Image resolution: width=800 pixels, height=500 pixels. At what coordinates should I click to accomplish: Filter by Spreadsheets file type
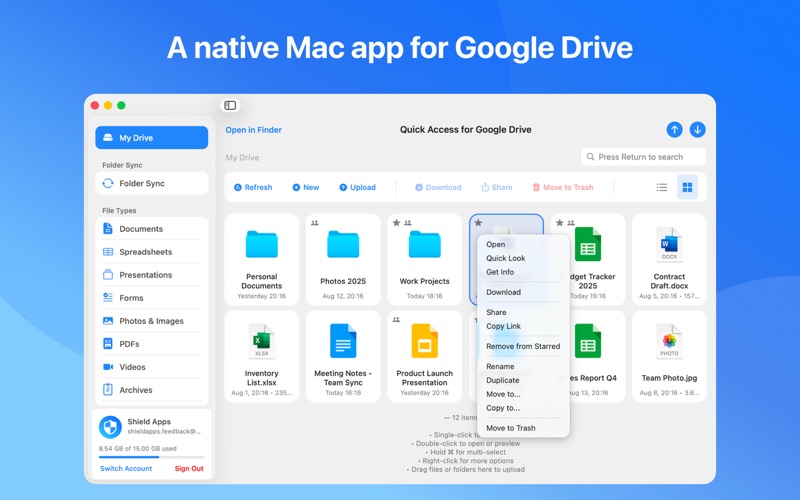click(152, 252)
